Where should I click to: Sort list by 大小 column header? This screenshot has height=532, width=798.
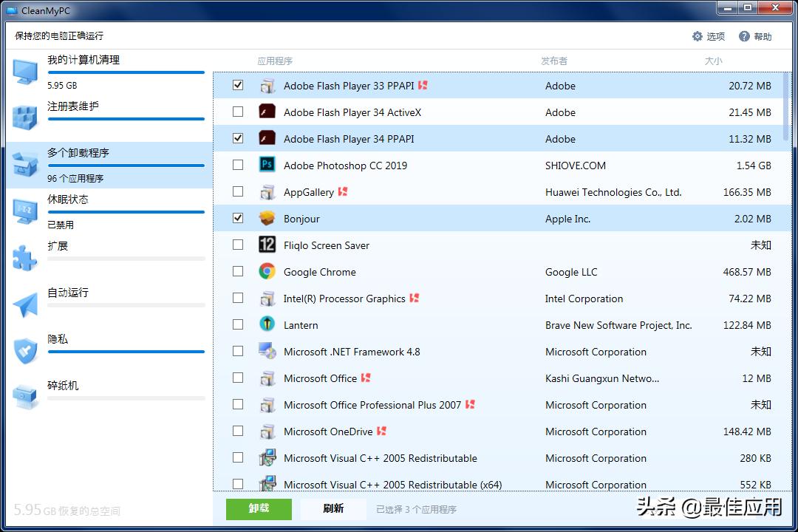click(713, 61)
